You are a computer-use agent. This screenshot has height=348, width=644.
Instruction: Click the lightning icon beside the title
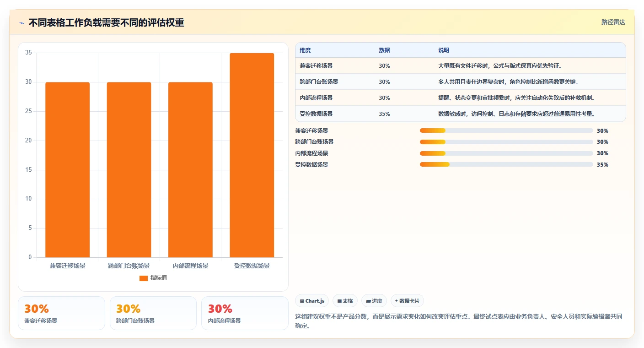tap(21, 23)
